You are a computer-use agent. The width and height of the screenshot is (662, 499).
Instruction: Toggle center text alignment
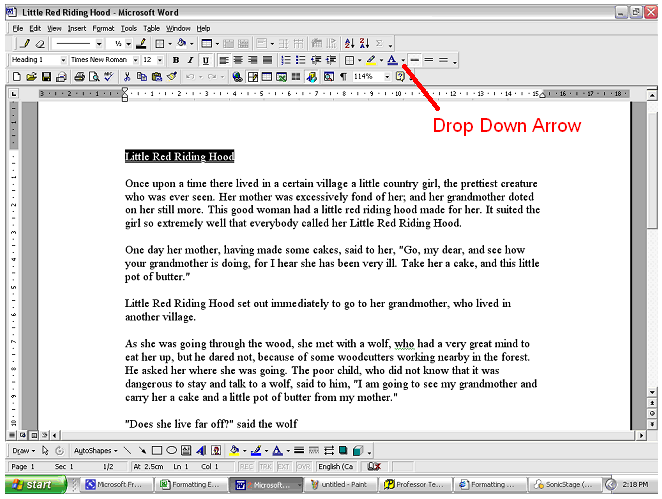tap(238, 60)
